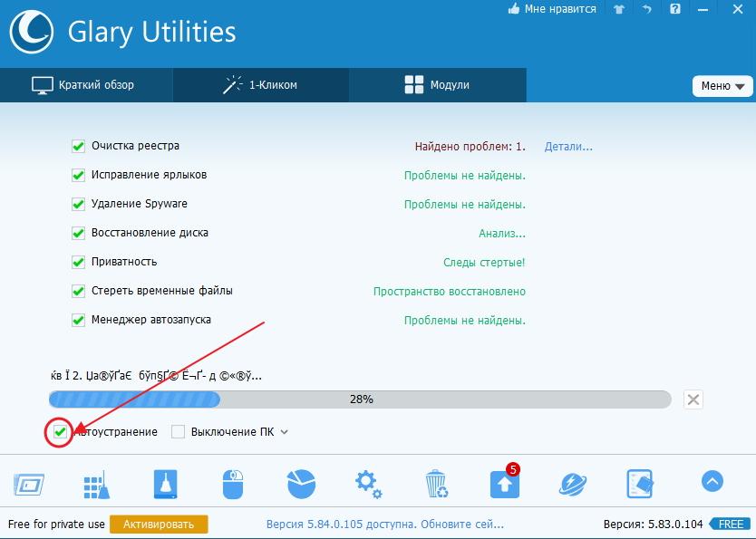This screenshot has height=539, width=756.
Task: Switch to "Краткий обзор" tab
Action: point(86,85)
